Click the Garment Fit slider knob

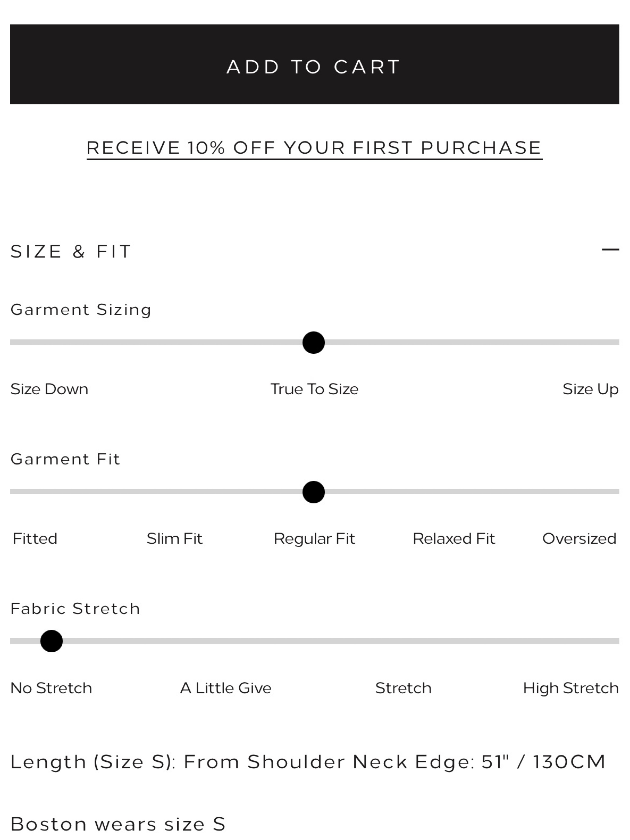(314, 492)
